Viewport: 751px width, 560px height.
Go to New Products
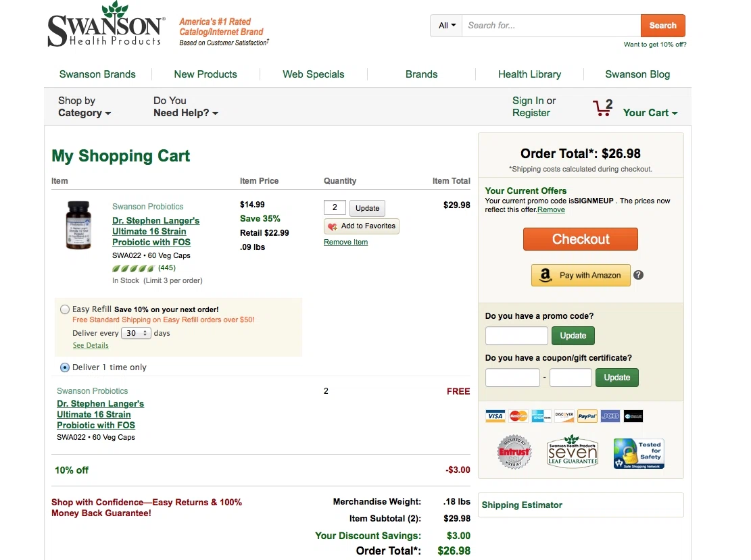click(205, 74)
